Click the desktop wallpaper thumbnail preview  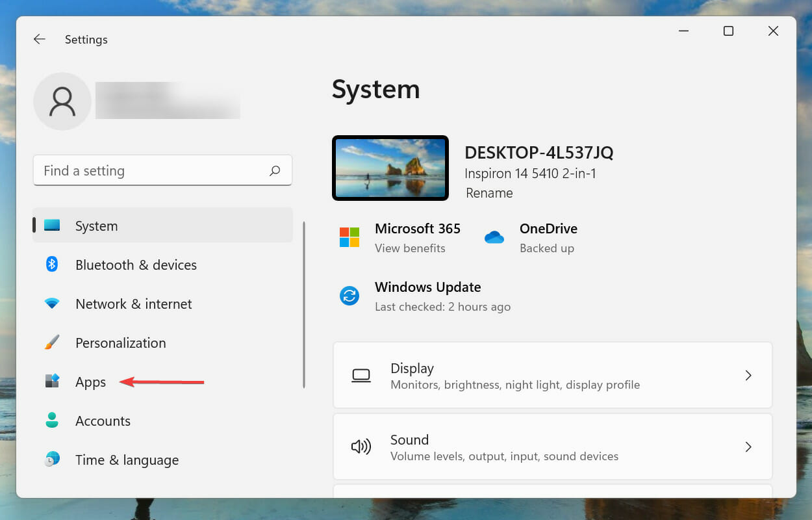tap(390, 168)
